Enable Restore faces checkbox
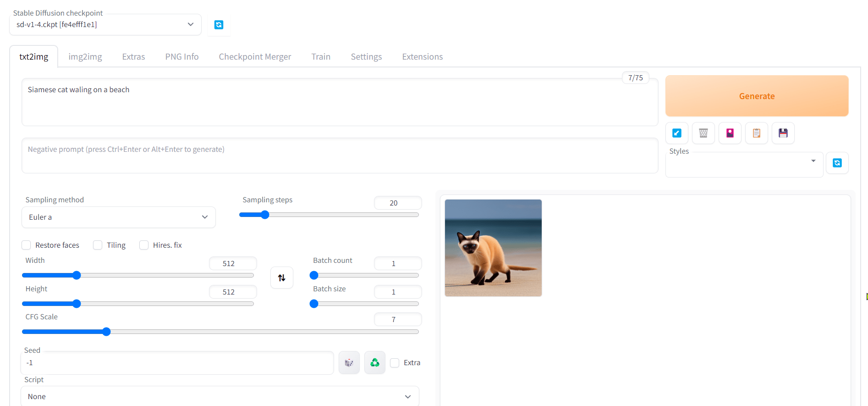The image size is (868, 406). [27, 245]
